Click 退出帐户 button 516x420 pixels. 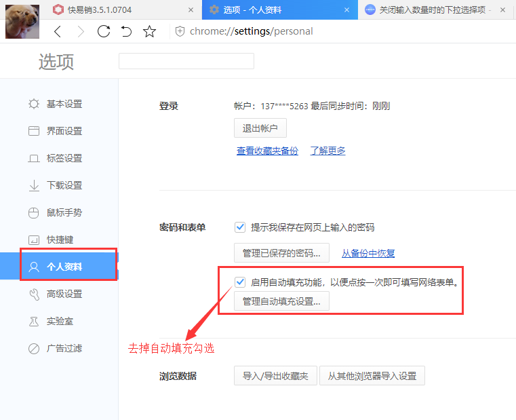pyautogui.click(x=260, y=128)
